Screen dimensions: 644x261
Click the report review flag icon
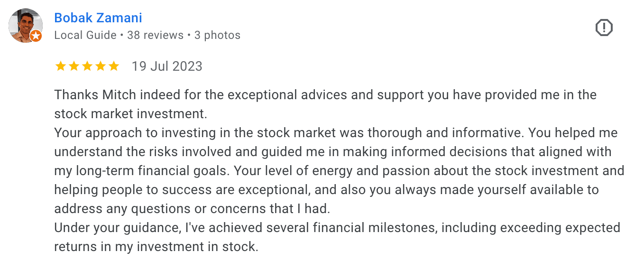pyautogui.click(x=604, y=28)
